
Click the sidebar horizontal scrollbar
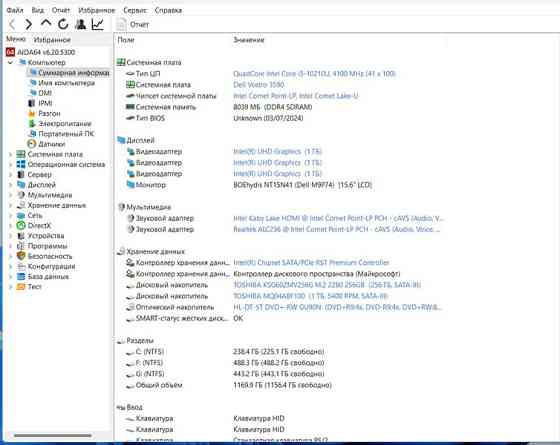(x=53, y=435)
